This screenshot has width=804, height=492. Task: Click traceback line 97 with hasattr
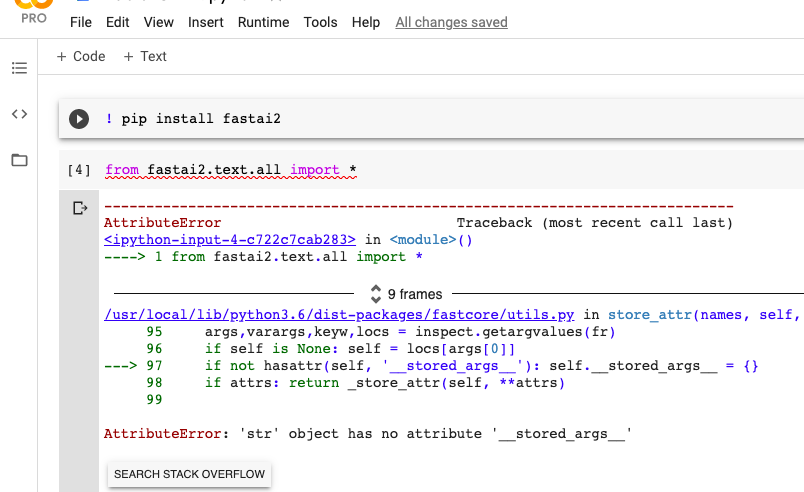pyautogui.click(x=431, y=366)
